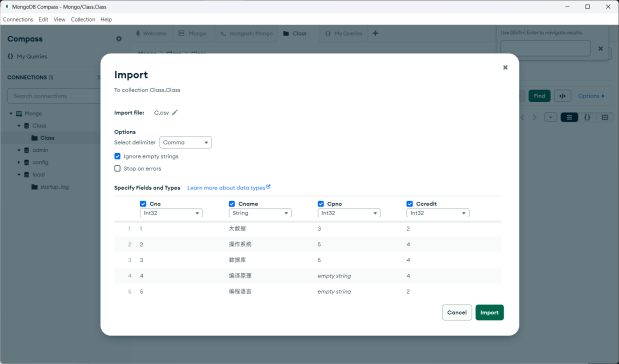Uncheck the Cpno field checkbox
The height and width of the screenshot is (364, 619).
point(321,204)
